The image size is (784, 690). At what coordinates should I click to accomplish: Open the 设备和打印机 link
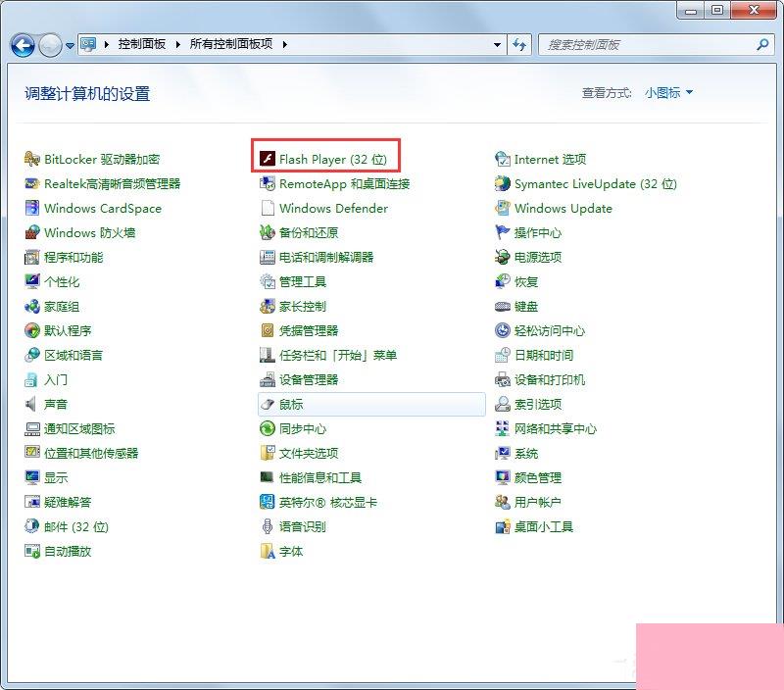click(x=550, y=379)
